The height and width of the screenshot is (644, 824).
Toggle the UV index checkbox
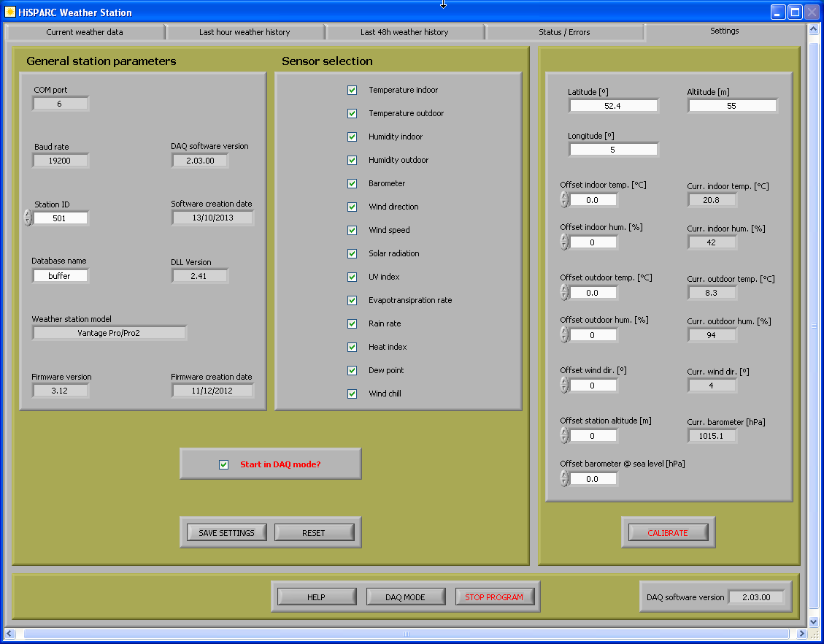(x=352, y=277)
